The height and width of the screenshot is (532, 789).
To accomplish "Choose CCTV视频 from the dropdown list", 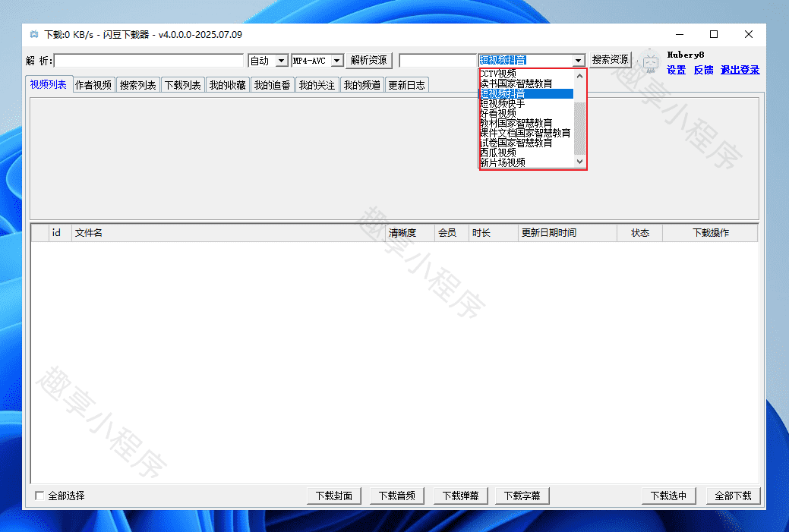I will pos(525,74).
